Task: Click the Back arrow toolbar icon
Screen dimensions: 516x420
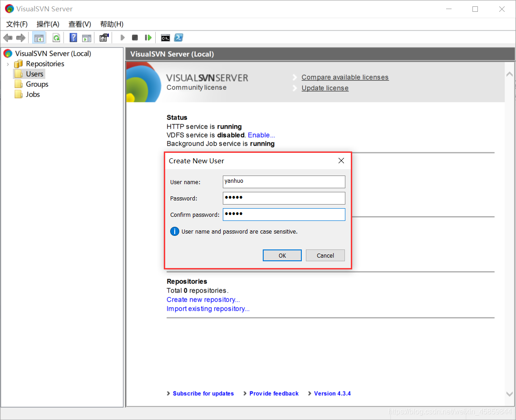Action: pyautogui.click(x=8, y=38)
